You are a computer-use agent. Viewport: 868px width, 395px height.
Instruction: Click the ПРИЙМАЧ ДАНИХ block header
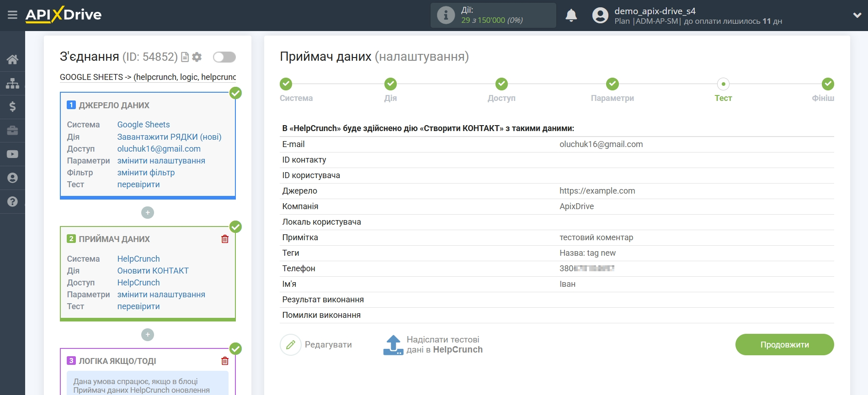pos(114,239)
